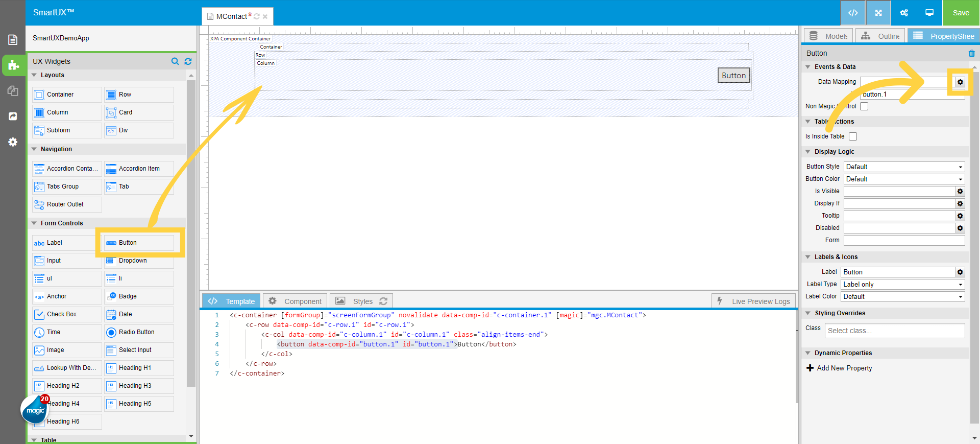
Task: Collapse the Display Logic section
Action: point(808,152)
